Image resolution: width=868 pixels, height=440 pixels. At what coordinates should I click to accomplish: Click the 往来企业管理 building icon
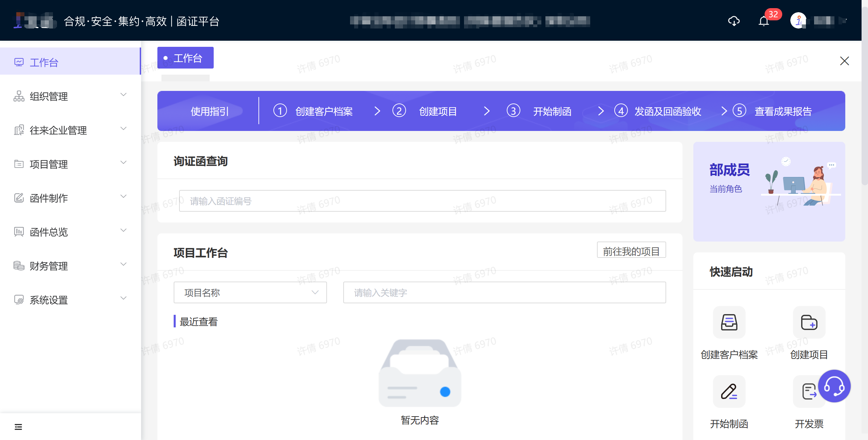coord(19,130)
